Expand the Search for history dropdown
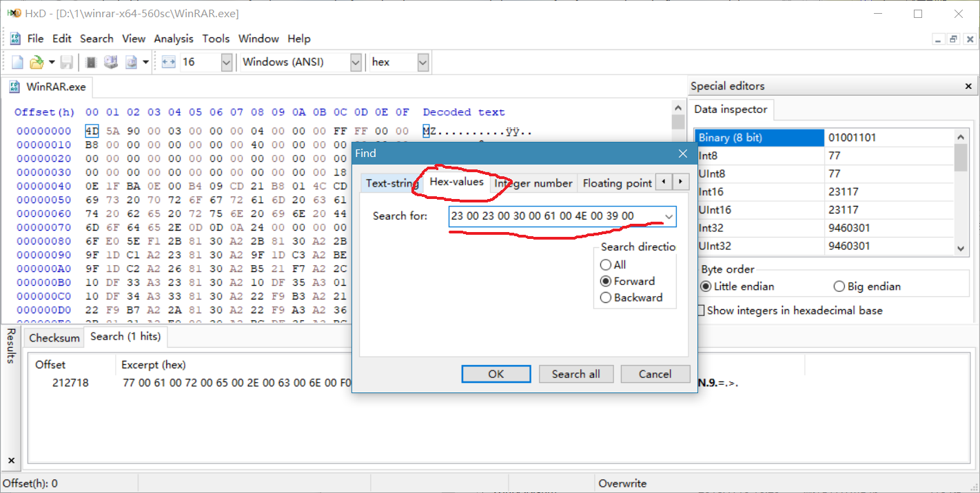 click(668, 216)
